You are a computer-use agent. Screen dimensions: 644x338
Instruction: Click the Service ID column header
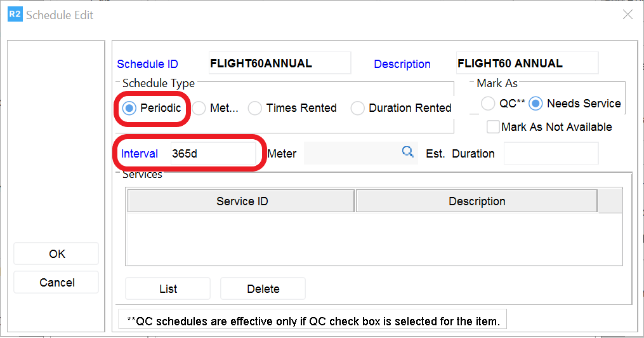pyautogui.click(x=242, y=201)
